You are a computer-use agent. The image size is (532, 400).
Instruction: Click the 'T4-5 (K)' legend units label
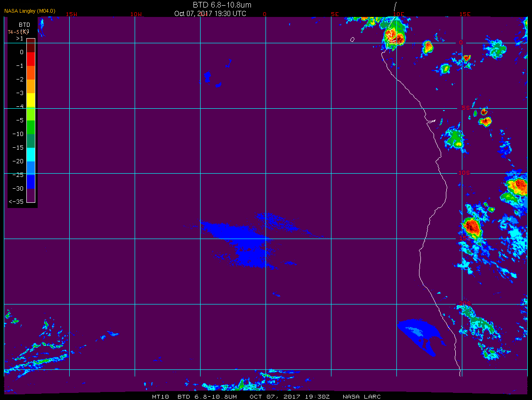[18, 32]
